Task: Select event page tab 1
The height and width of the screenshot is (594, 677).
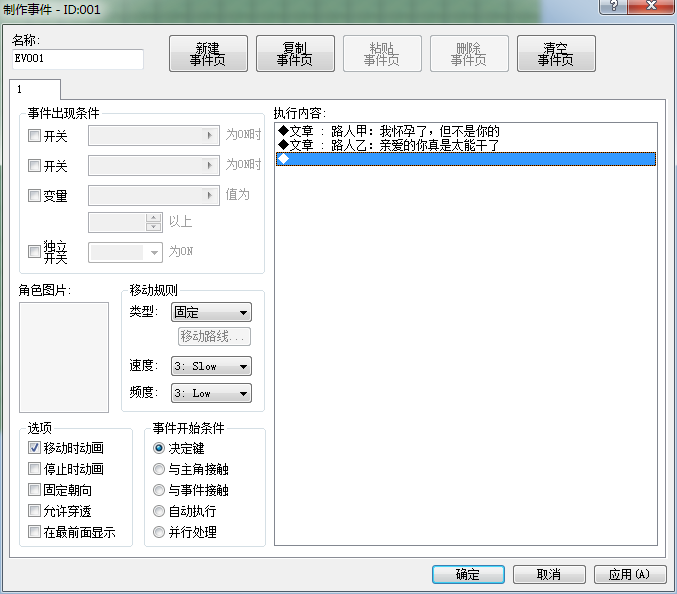Action: [x=35, y=89]
